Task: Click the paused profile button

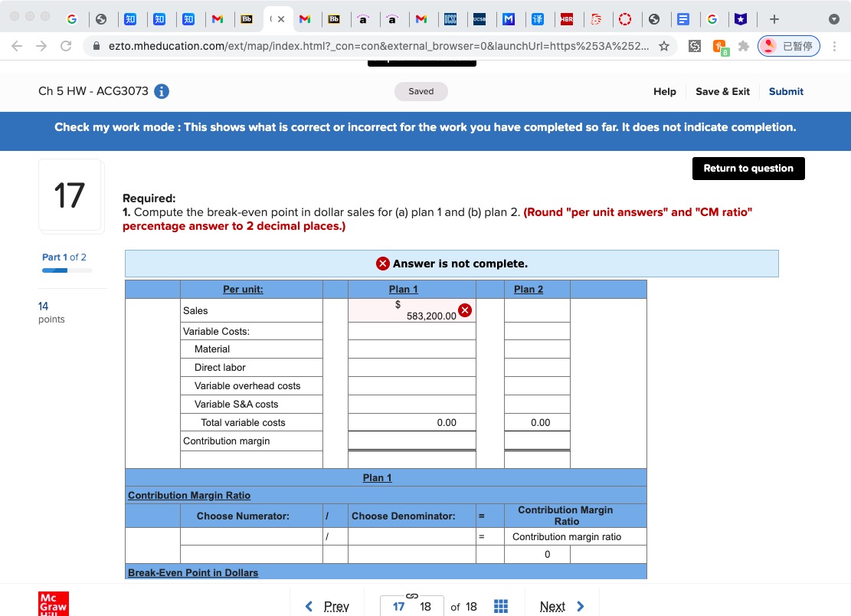Action: coord(789,46)
